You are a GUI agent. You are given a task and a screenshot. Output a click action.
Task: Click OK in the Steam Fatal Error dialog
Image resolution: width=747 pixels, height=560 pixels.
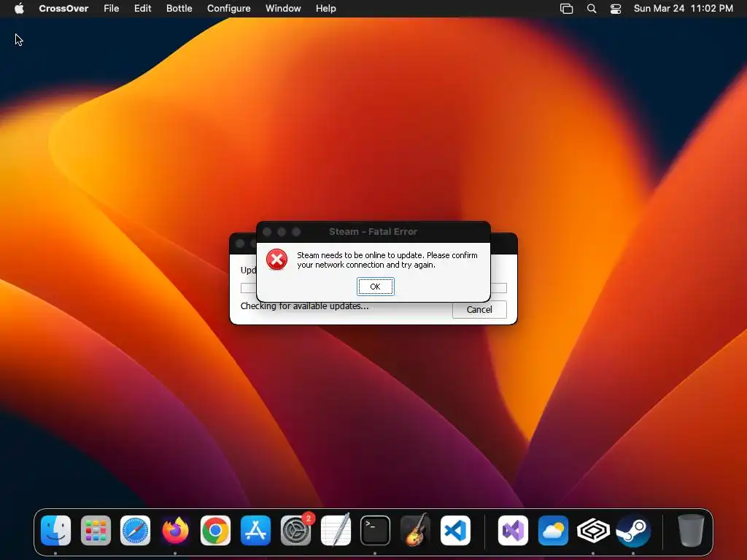[376, 287]
